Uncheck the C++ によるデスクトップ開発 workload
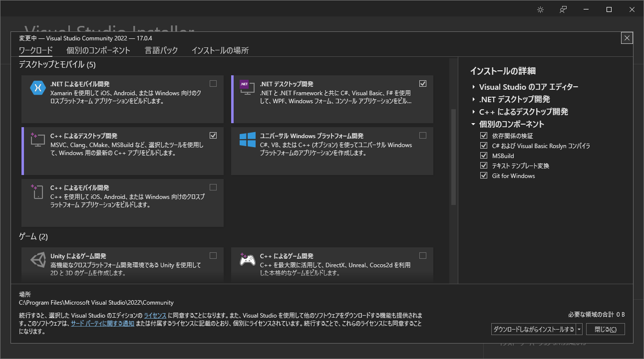 click(213, 135)
